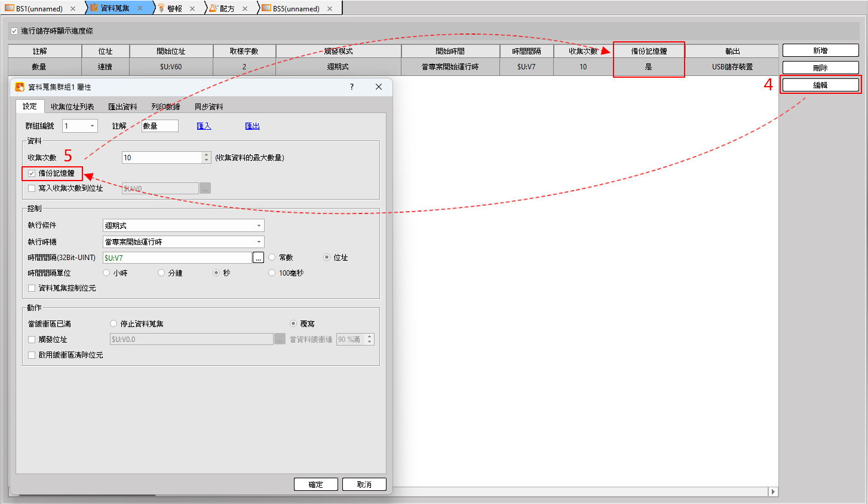Click the 確定 button
The width and height of the screenshot is (868, 504).
pyautogui.click(x=315, y=484)
